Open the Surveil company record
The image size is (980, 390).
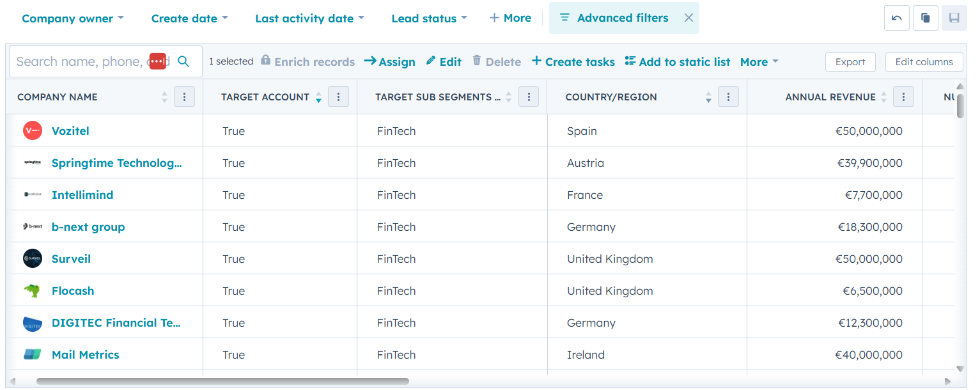click(x=71, y=259)
